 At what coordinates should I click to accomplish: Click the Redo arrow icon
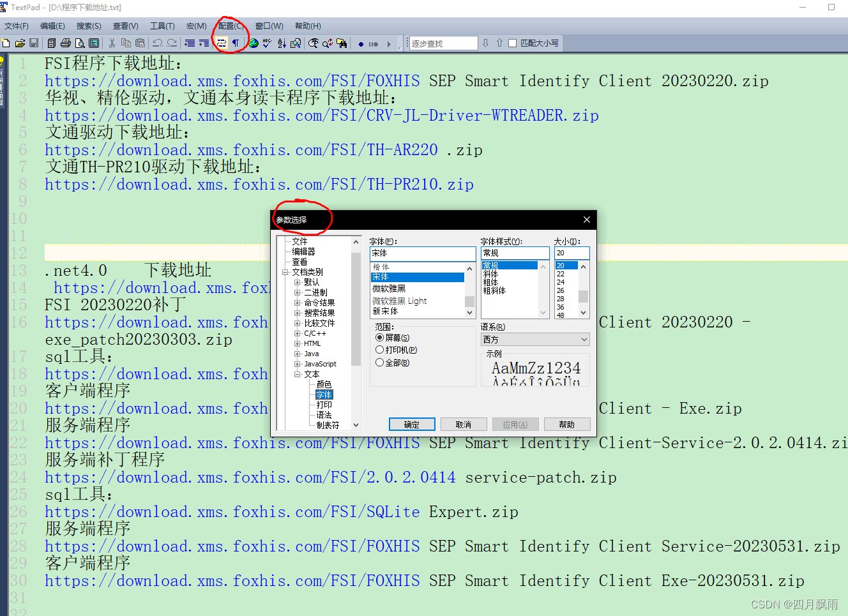(171, 43)
